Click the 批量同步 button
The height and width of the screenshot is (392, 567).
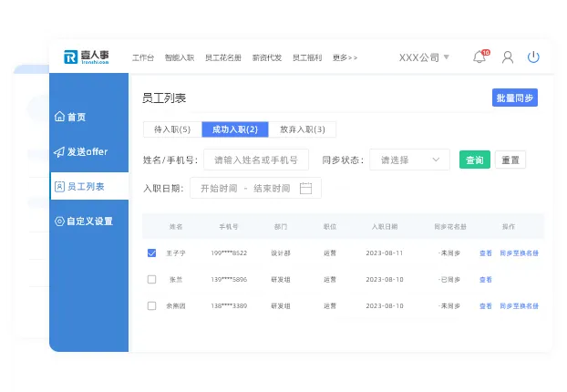click(x=515, y=98)
